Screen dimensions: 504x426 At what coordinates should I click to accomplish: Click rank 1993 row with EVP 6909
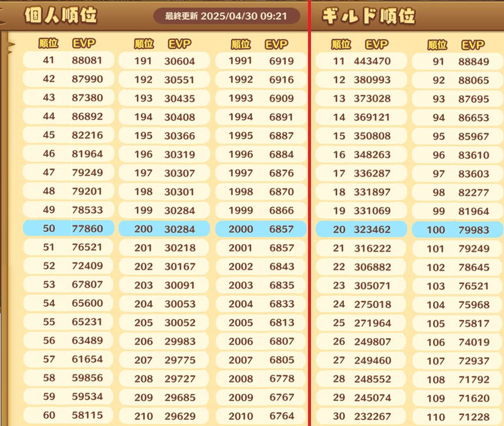[x=261, y=98]
